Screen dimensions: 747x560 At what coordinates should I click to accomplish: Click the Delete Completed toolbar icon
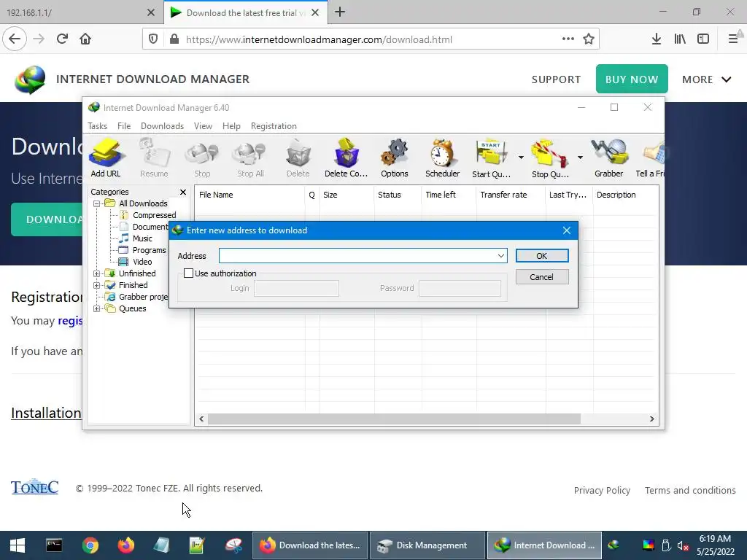[x=347, y=157]
